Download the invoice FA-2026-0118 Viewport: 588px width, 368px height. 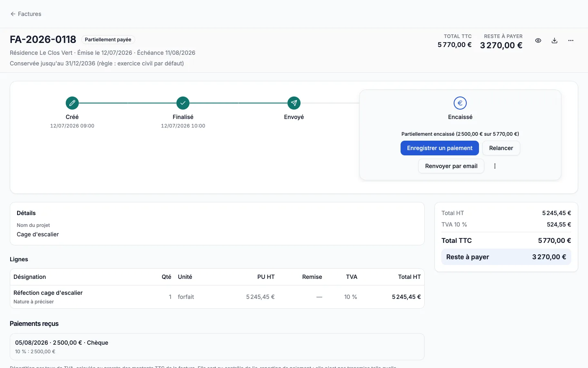point(555,40)
